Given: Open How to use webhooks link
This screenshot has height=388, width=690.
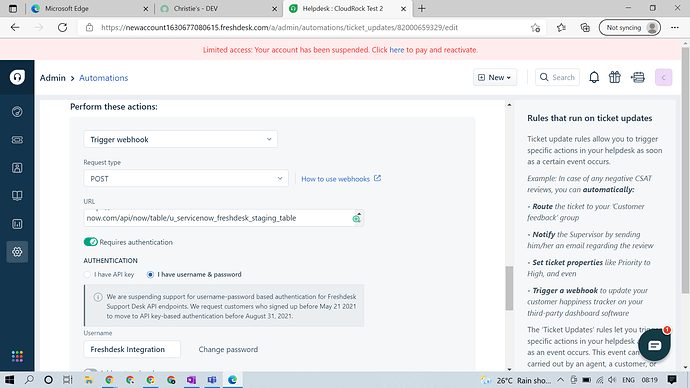Looking at the screenshot, I should (x=341, y=179).
